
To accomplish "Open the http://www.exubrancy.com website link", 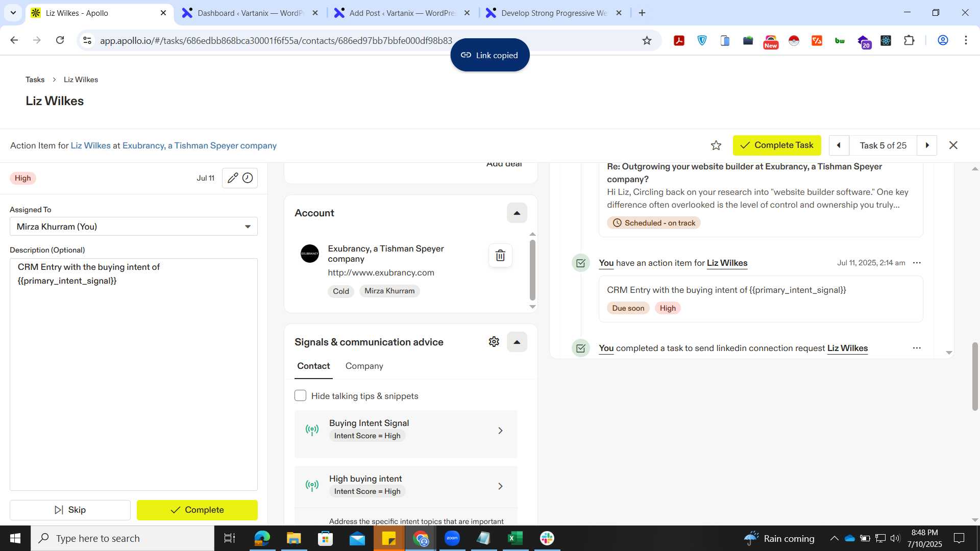I will click(x=381, y=272).
